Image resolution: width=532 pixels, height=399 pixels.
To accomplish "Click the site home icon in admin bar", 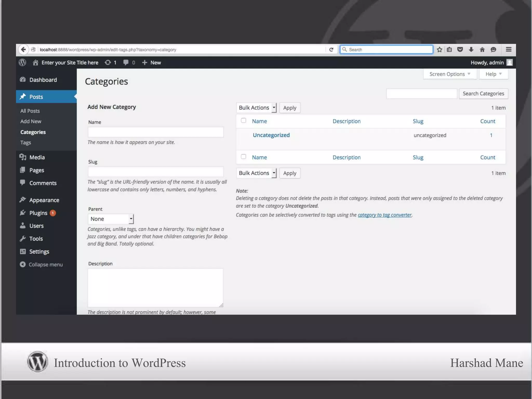I will pos(36,63).
